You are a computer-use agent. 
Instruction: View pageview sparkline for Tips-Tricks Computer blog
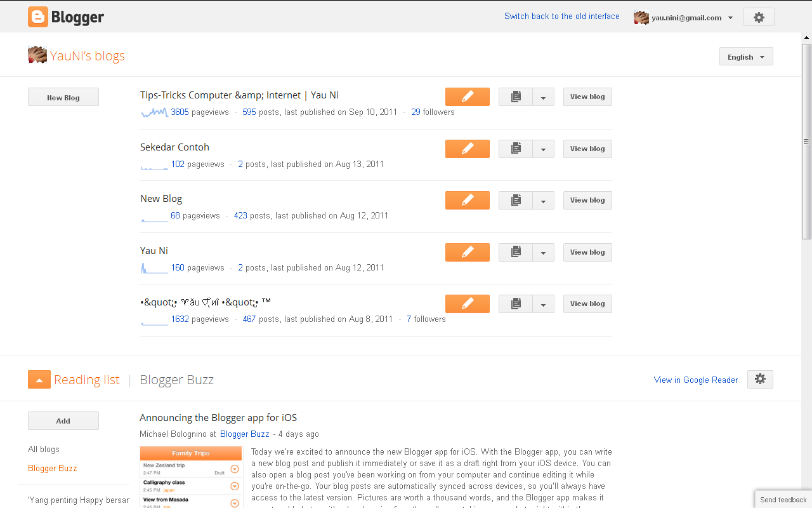coord(154,112)
